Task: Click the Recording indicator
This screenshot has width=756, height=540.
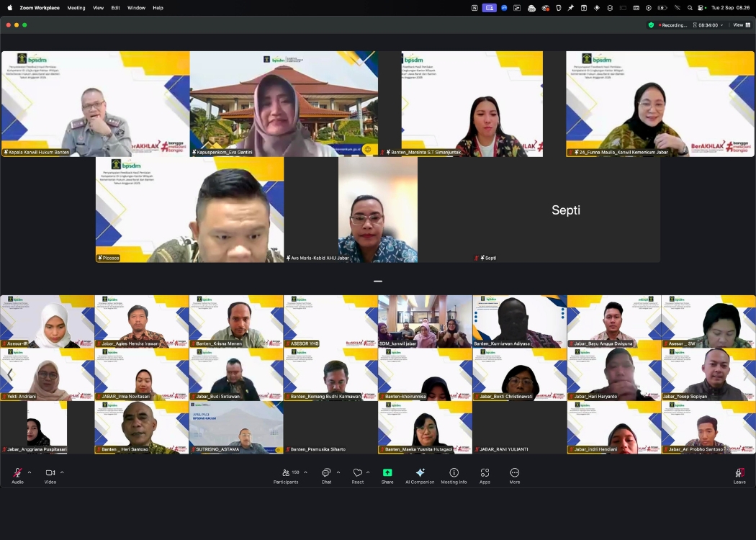Action: [672, 25]
